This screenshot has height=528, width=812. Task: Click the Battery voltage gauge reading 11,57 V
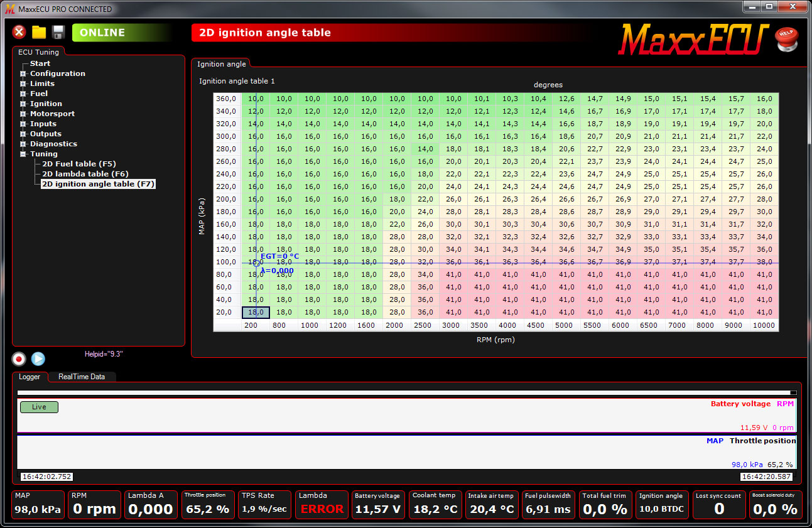(x=378, y=505)
